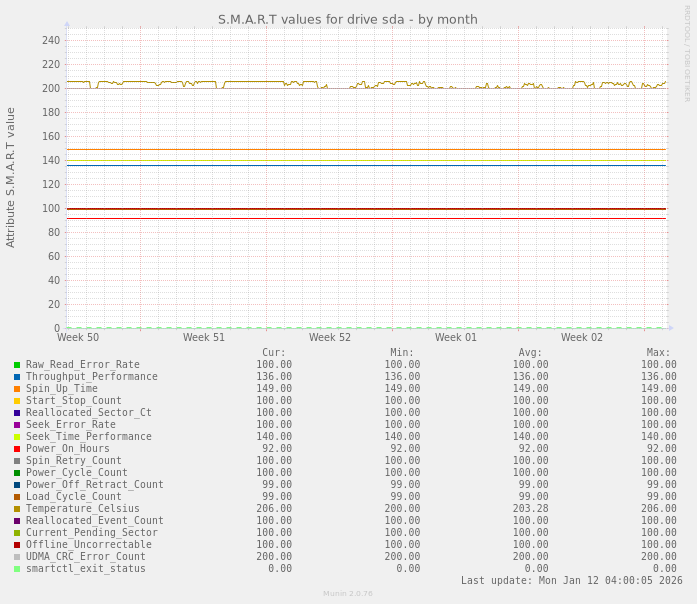Click the Throughput_Performance legend color square
This screenshot has height=604, width=697.
(17, 377)
